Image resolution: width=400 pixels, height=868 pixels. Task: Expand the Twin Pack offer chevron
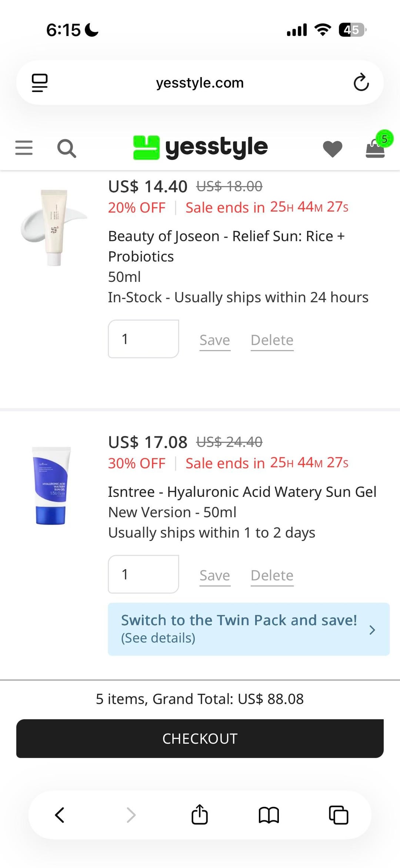[x=372, y=630]
